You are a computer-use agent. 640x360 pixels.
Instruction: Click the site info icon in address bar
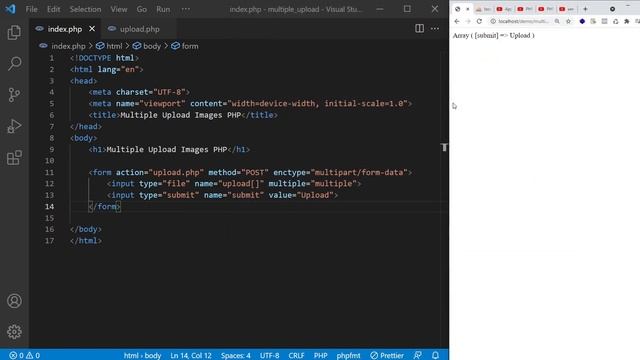pyautogui.click(x=493, y=21)
